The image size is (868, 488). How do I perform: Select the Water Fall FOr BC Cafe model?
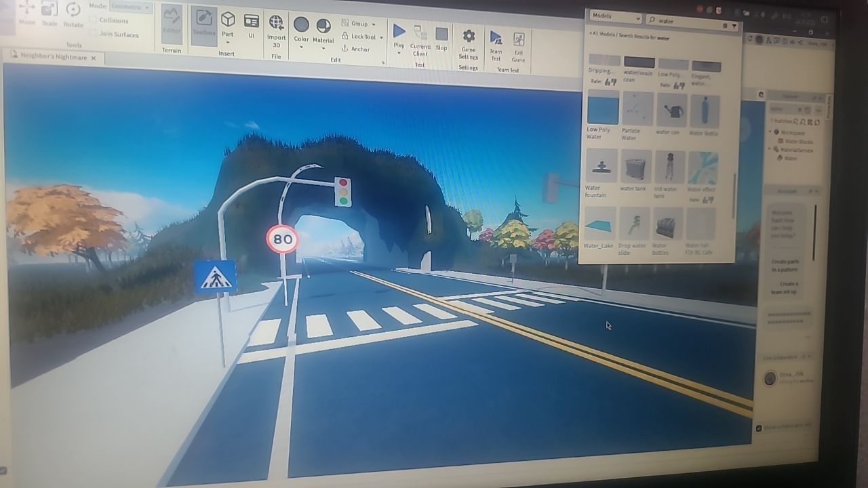click(701, 232)
